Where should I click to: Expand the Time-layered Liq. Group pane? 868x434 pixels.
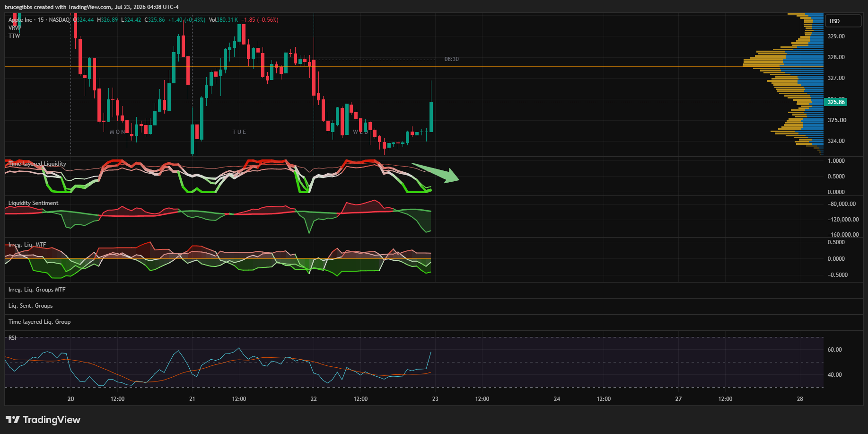[x=40, y=322]
